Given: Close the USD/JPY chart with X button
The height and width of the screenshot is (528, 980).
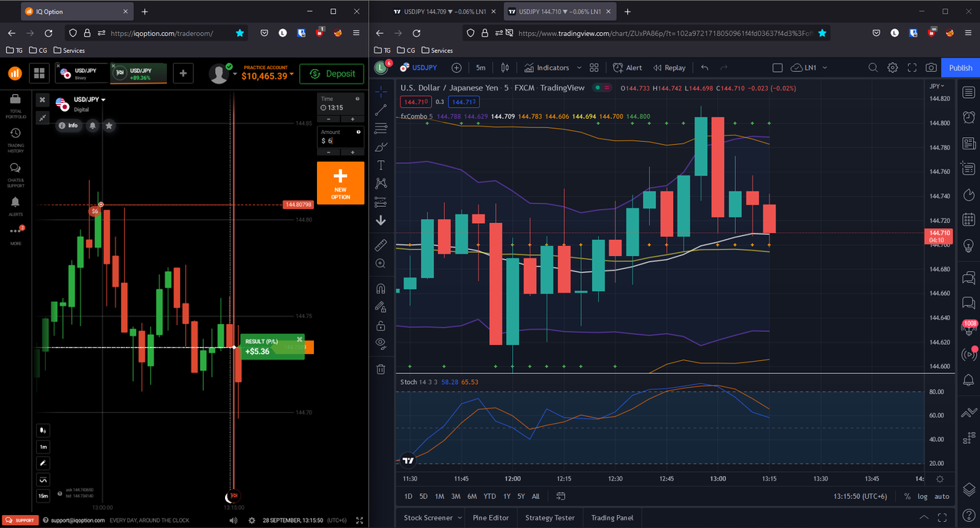Looking at the screenshot, I should [42, 100].
